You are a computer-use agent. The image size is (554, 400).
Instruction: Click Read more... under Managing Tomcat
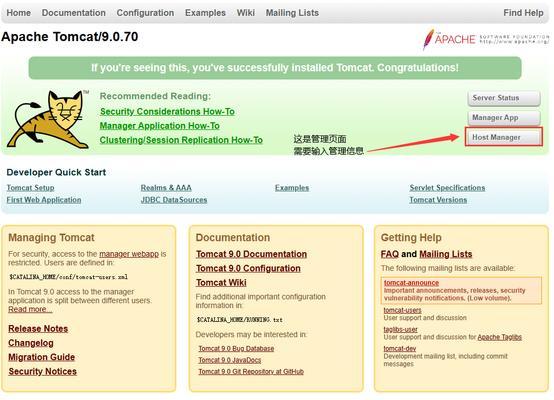[30, 309]
